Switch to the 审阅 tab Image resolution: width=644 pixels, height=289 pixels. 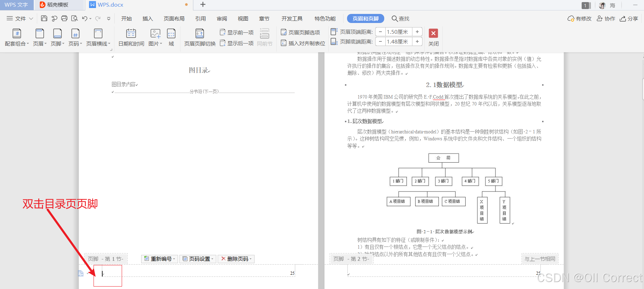click(222, 18)
